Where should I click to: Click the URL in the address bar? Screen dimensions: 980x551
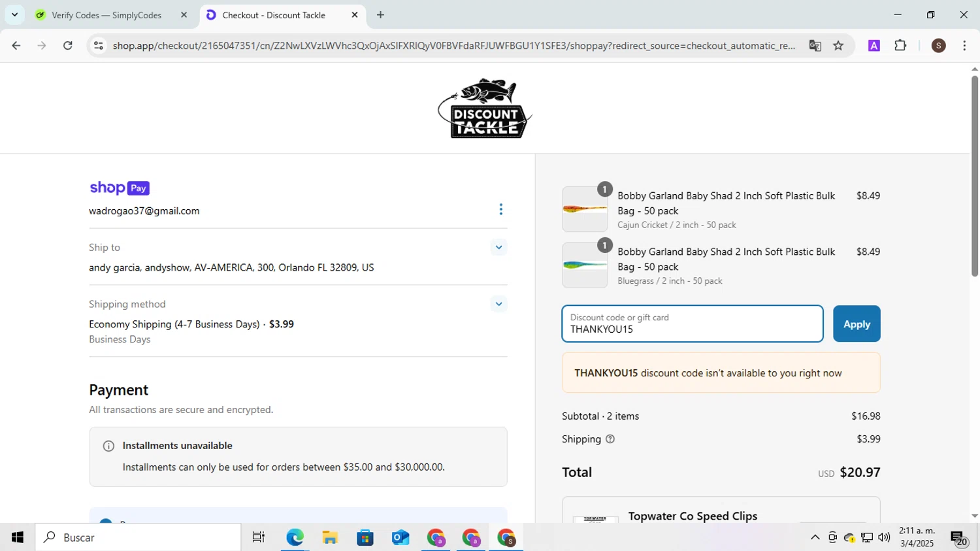(453, 46)
